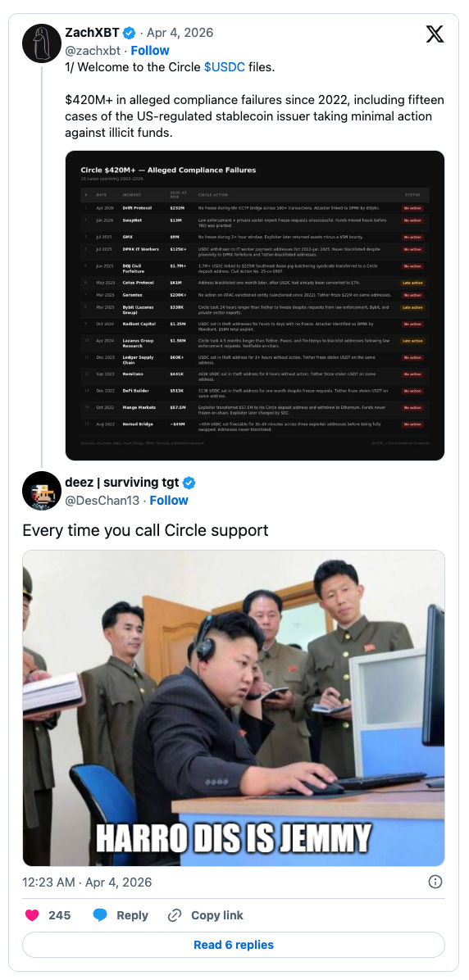Click the verified badge beside deez | surviving tgt
Viewport: 469px width, 980px height.
(189, 483)
